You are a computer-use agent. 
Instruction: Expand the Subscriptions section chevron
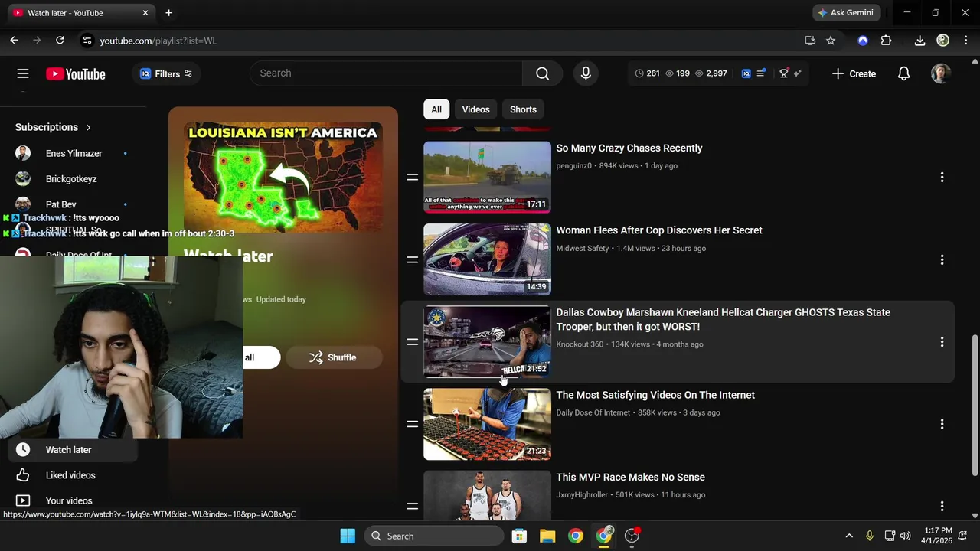coord(88,127)
